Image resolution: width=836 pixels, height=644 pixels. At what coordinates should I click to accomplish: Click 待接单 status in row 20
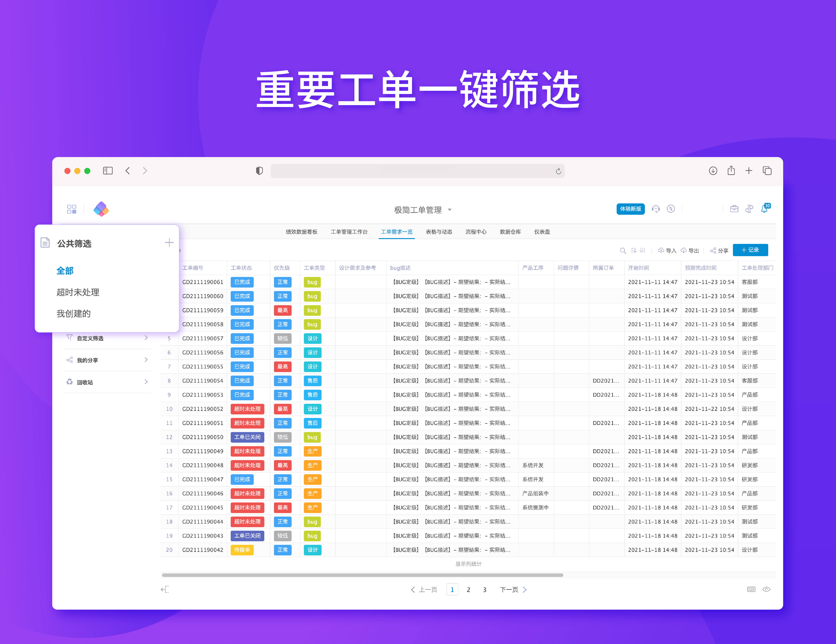pyautogui.click(x=242, y=550)
